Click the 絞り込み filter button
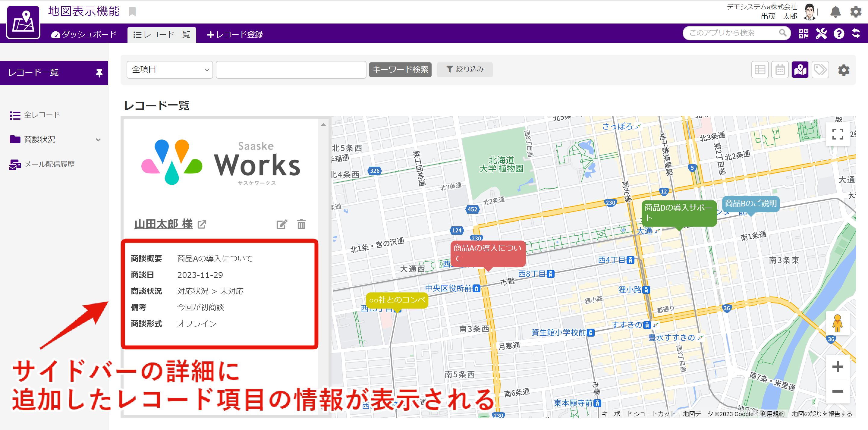 [x=465, y=69]
